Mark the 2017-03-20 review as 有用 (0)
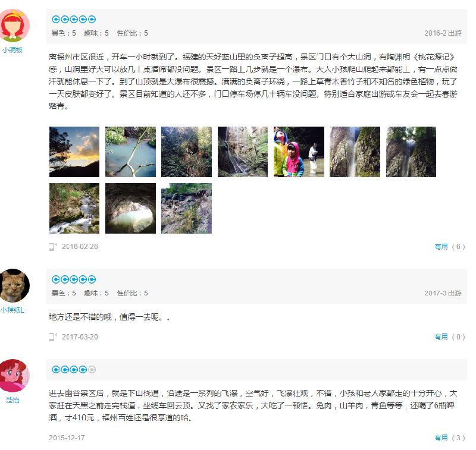This screenshot has width=476, height=450. pyautogui.click(x=450, y=337)
